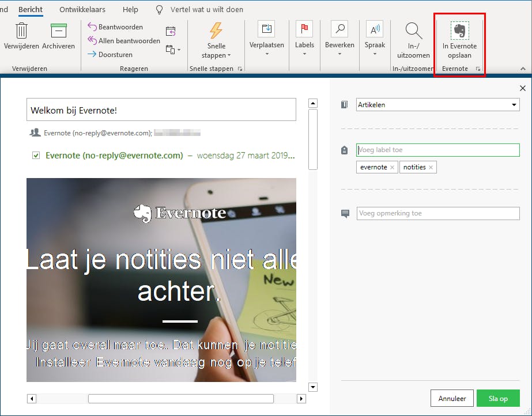The width and height of the screenshot is (532, 416).
Task: Forward the message with Doorsturen
Action: (x=110, y=54)
